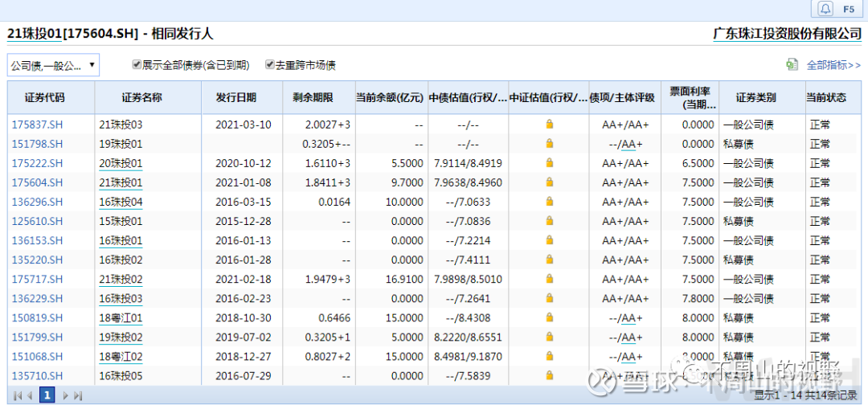Image resolution: width=868 pixels, height=409 pixels.
Task: Open bond code 151068.SH
Action: click(x=37, y=357)
